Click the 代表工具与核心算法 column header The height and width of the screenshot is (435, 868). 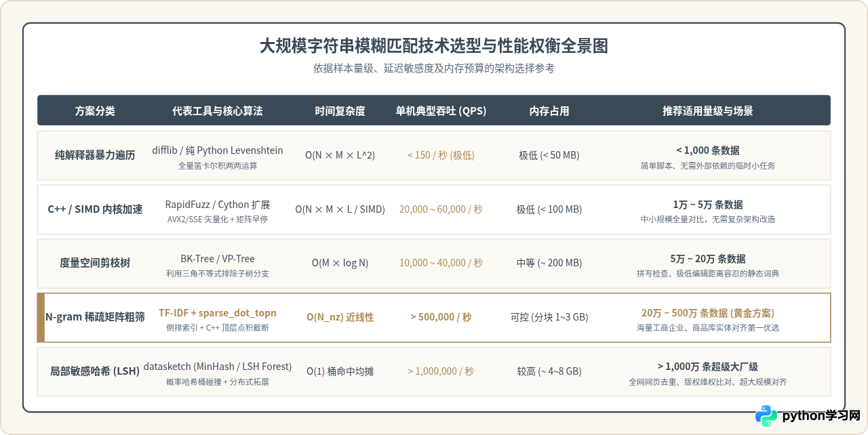(x=218, y=111)
